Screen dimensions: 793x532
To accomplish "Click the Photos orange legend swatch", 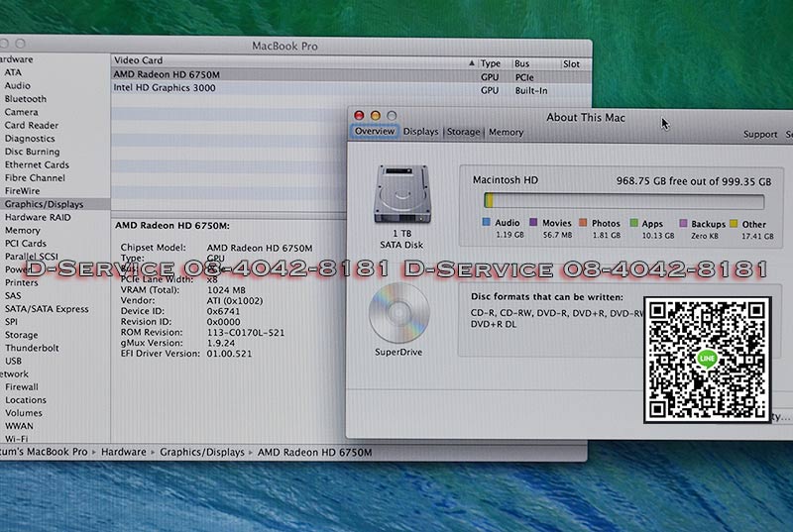I will 583,222.
